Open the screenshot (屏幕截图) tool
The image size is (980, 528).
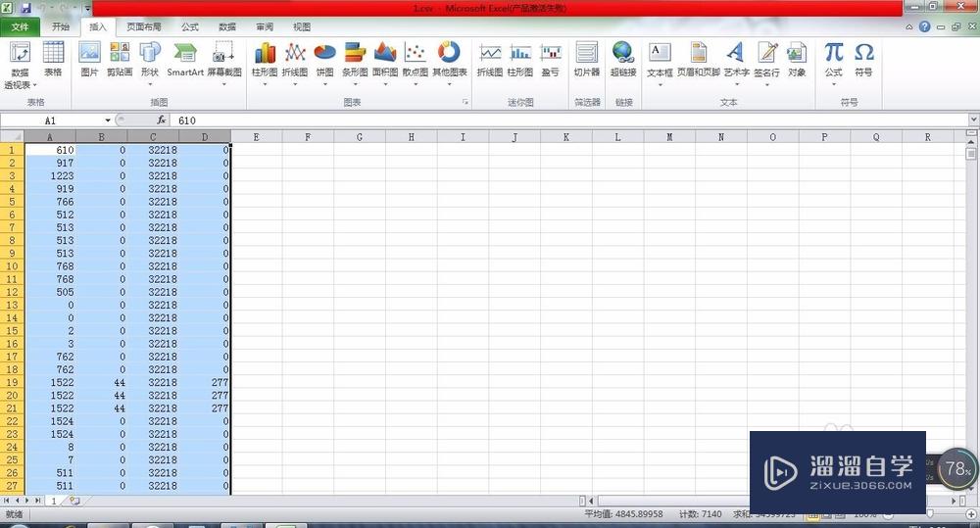click(x=224, y=63)
